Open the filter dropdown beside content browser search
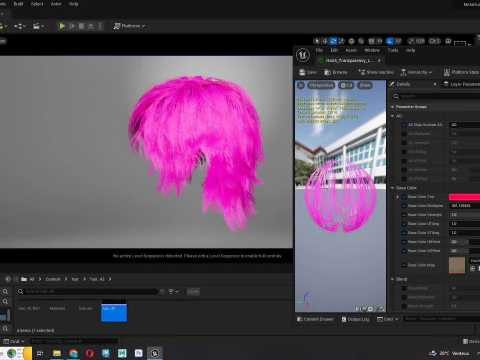The height and width of the screenshot is (360, 480). click(x=173, y=292)
